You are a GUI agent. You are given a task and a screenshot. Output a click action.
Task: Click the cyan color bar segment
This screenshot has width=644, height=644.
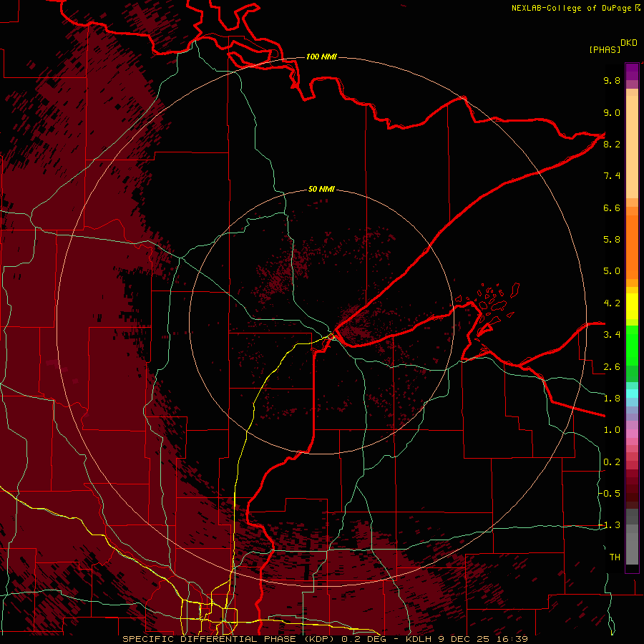(x=632, y=394)
